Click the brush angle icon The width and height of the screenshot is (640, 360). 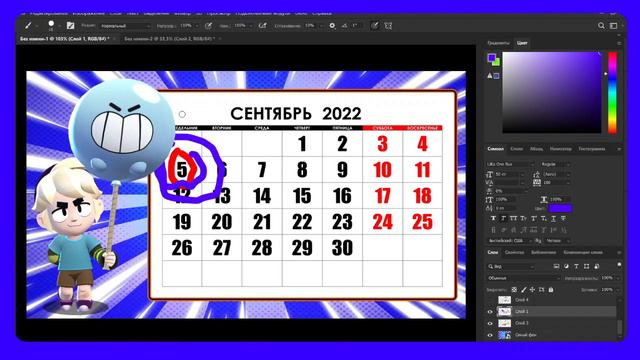click(x=344, y=26)
